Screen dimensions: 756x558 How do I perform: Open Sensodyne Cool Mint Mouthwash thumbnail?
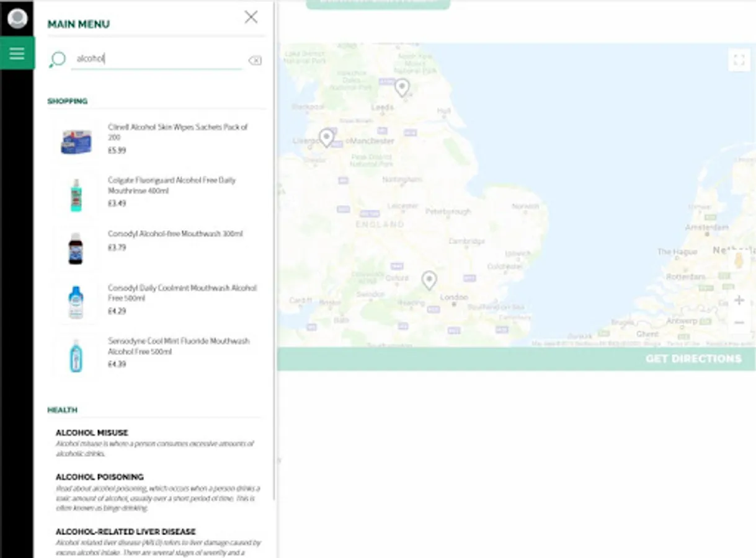click(76, 355)
